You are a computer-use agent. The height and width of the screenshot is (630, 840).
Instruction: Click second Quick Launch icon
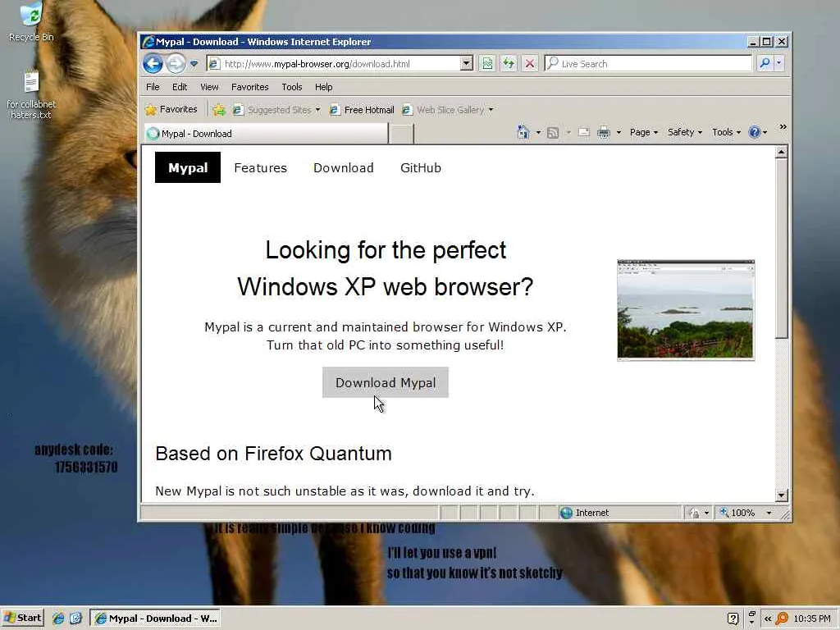tap(75, 619)
